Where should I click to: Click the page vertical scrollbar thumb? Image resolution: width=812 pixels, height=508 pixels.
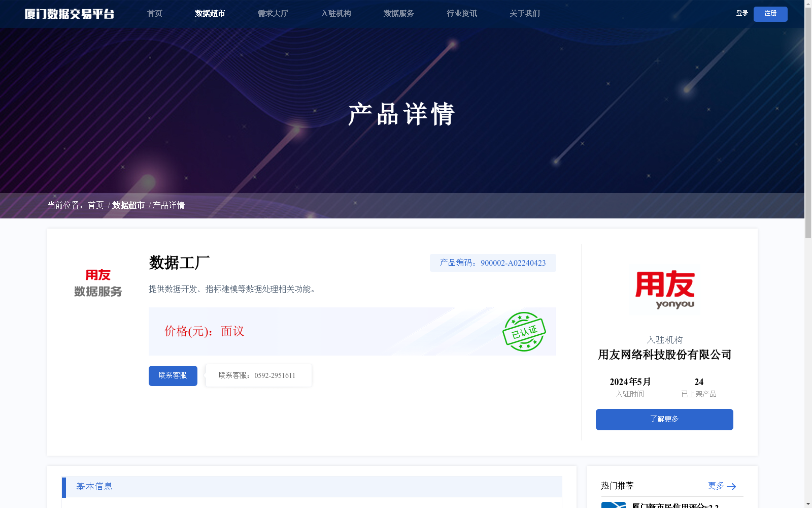coord(808,122)
